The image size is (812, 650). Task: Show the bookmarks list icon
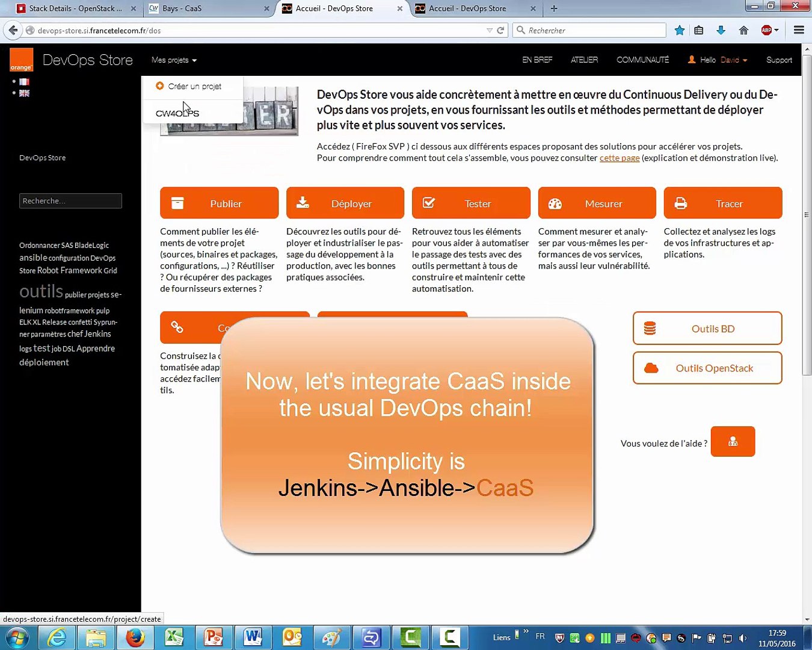[699, 30]
